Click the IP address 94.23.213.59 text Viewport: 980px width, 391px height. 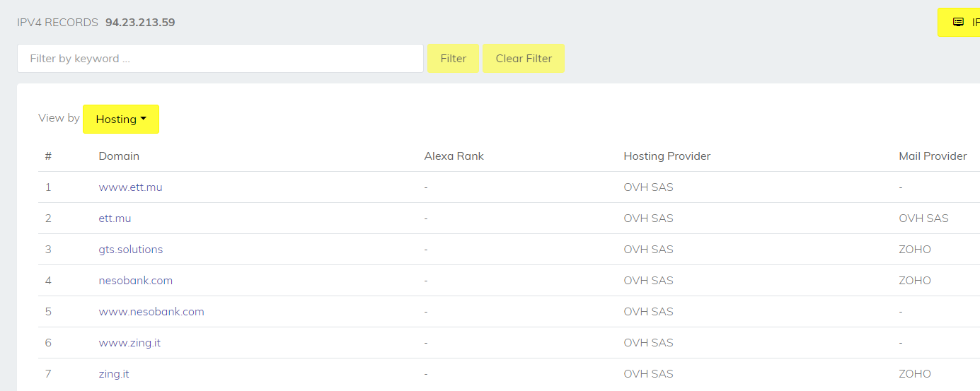140,23
